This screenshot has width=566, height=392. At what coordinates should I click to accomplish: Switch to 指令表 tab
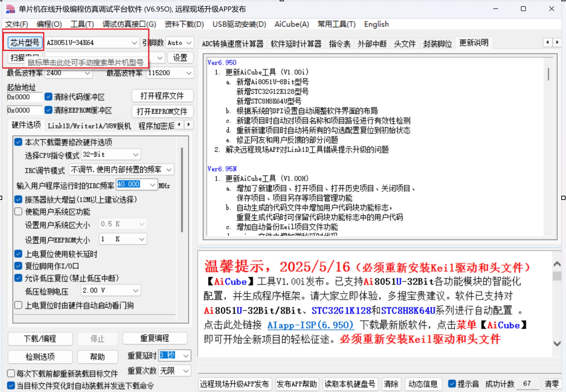tap(340, 44)
